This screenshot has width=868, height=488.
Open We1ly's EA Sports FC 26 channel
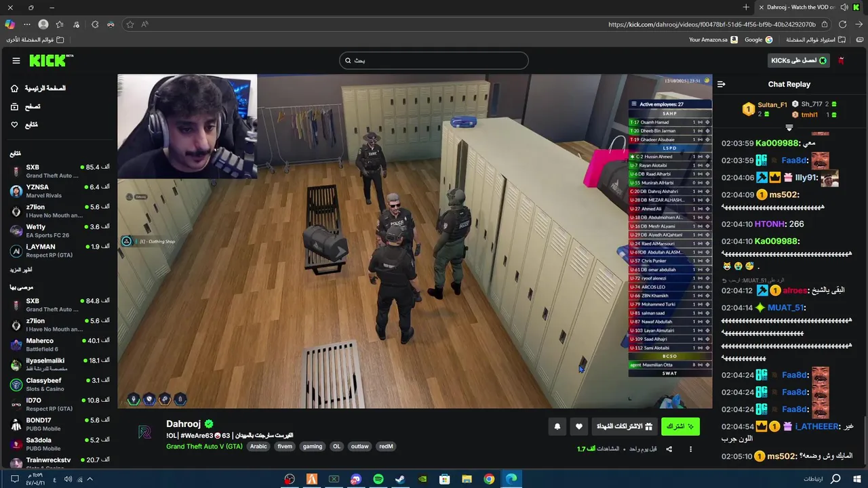60,231
